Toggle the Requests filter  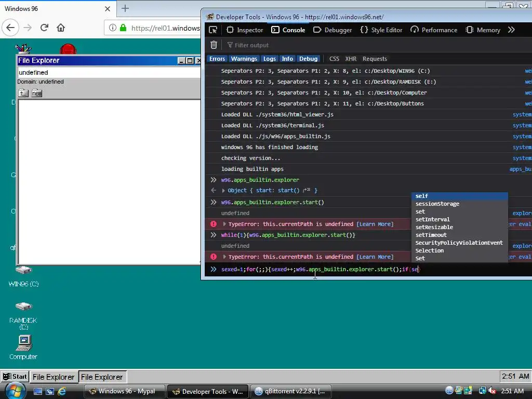click(375, 59)
